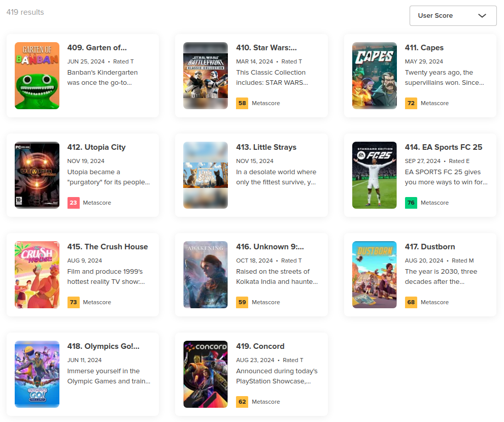Click the 'NOV 15, 2024' release date
Screen dimensions: 504x422
[255, 161]
